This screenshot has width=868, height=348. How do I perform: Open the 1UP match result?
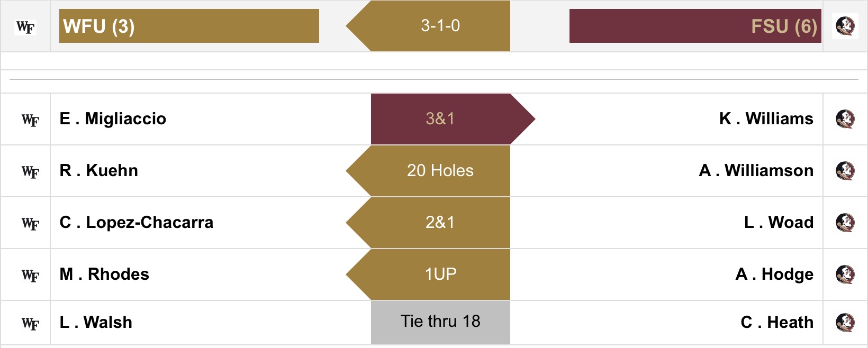pos(440,274)
